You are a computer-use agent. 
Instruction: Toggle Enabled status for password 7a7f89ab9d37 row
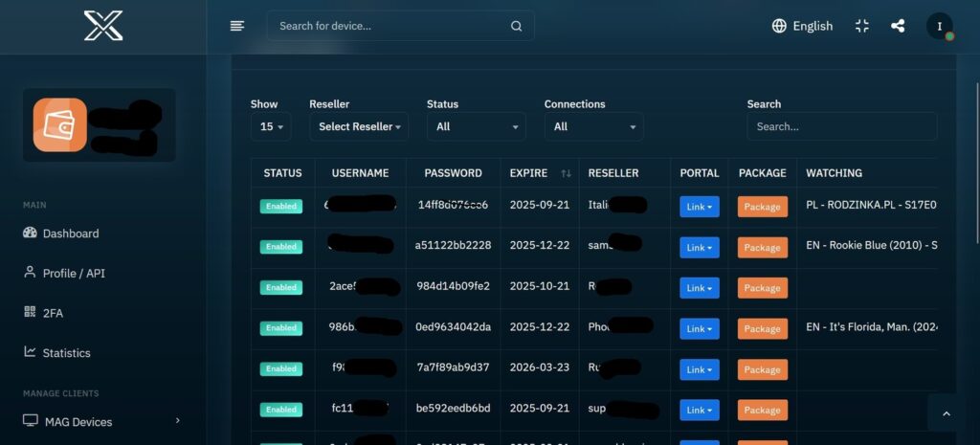click(x=281, y=368)
